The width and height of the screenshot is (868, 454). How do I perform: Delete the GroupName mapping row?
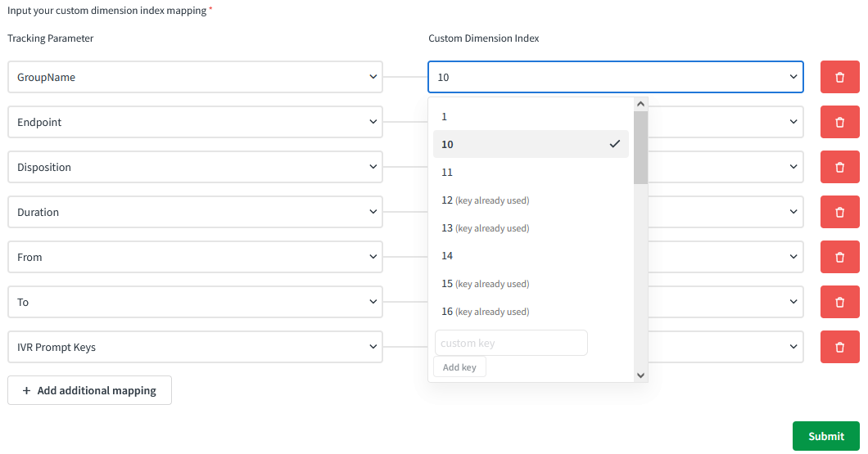point(839,77)
